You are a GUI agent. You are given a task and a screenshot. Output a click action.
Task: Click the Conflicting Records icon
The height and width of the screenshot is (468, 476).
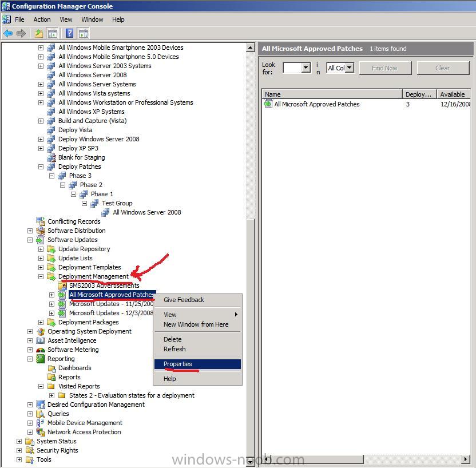pyautogui.click(x=41, y=221)
